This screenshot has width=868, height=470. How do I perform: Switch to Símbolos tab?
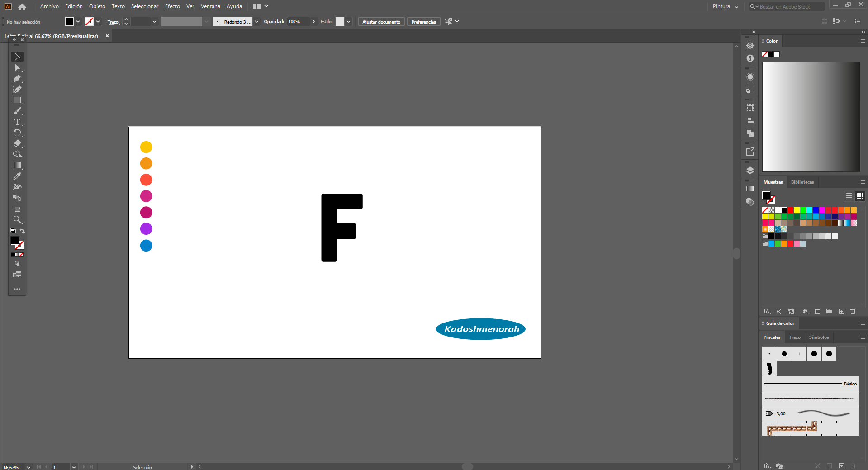[819, 337]
